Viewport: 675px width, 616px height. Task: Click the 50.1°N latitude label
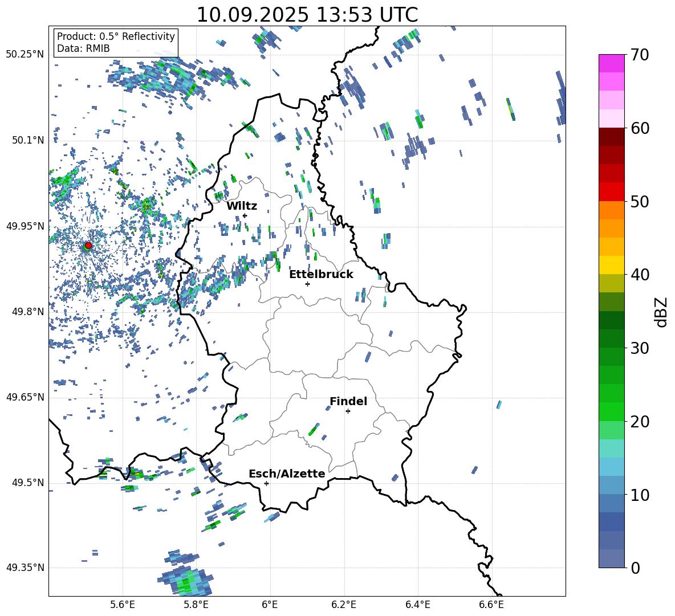pyautogui.click(x=28, y=140)
